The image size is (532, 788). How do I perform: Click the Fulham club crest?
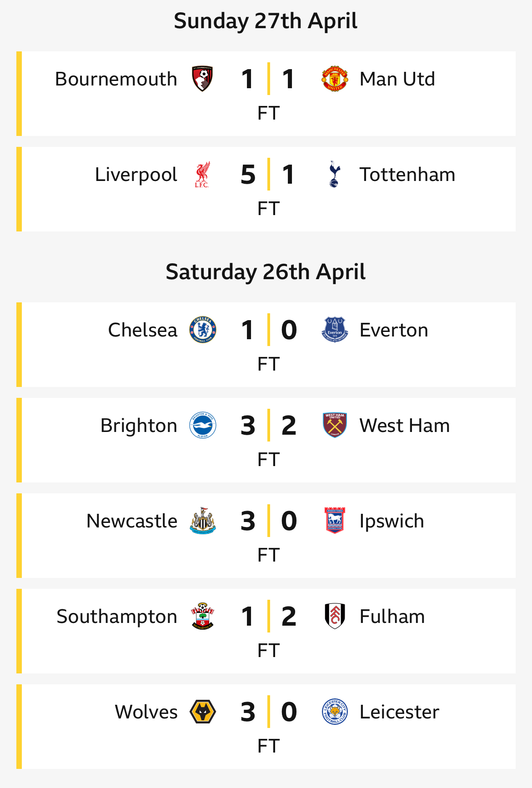(335, 617)
